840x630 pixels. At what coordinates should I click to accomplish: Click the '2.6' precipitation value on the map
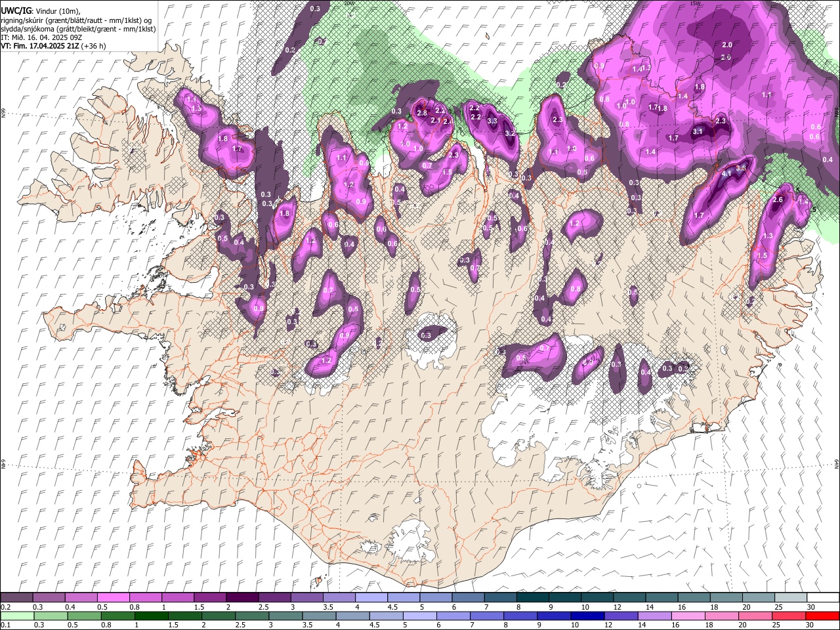(x=778, y=199)
